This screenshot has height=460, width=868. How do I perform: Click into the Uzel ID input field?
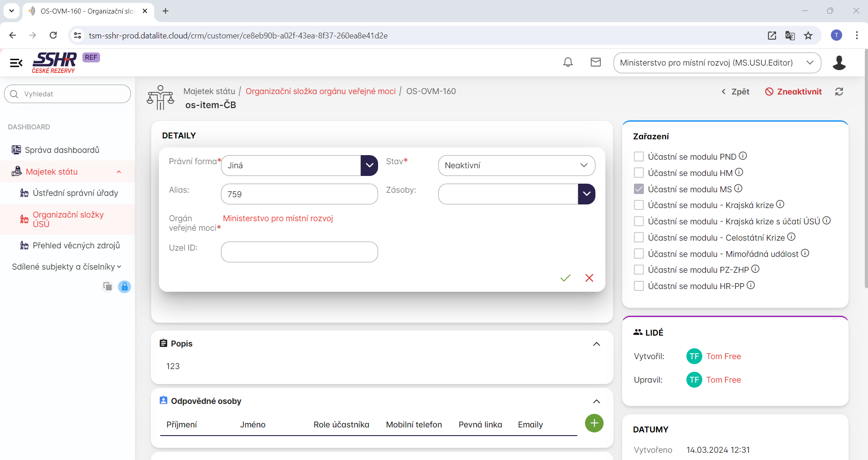[x=299, y=252]
